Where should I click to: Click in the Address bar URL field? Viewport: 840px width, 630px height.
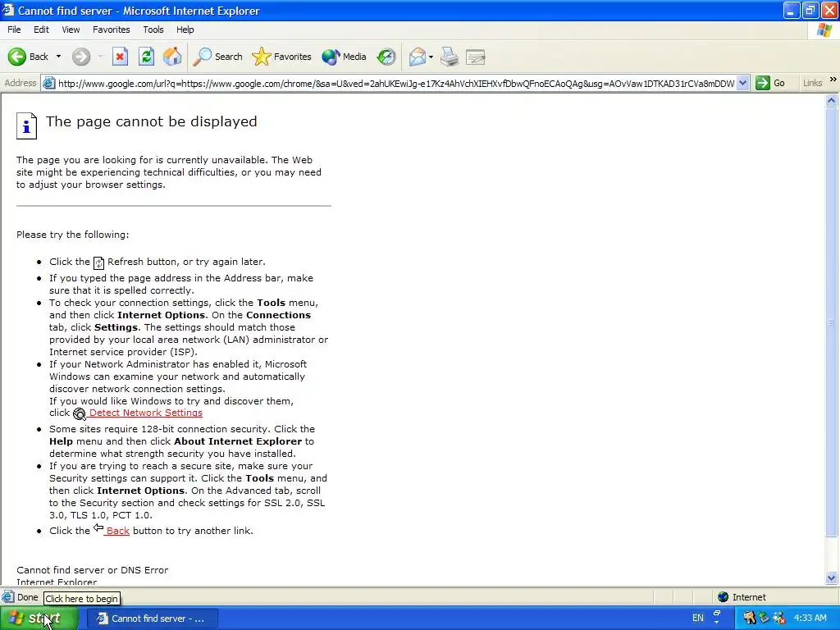point(396,83)
